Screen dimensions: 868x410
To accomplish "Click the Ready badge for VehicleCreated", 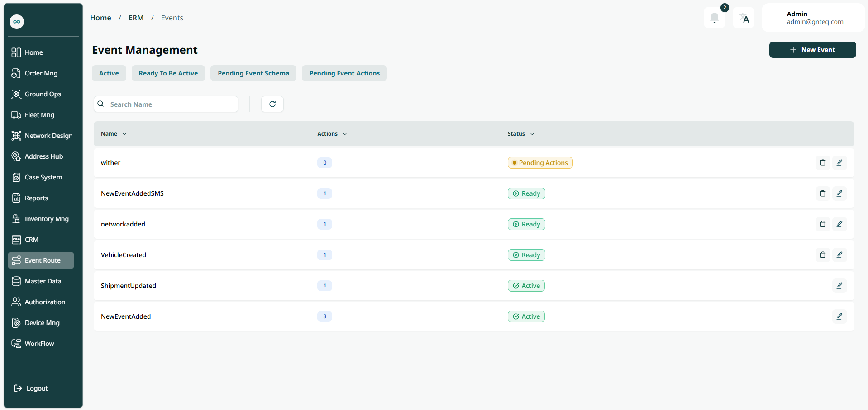I will tap(526, 255).
